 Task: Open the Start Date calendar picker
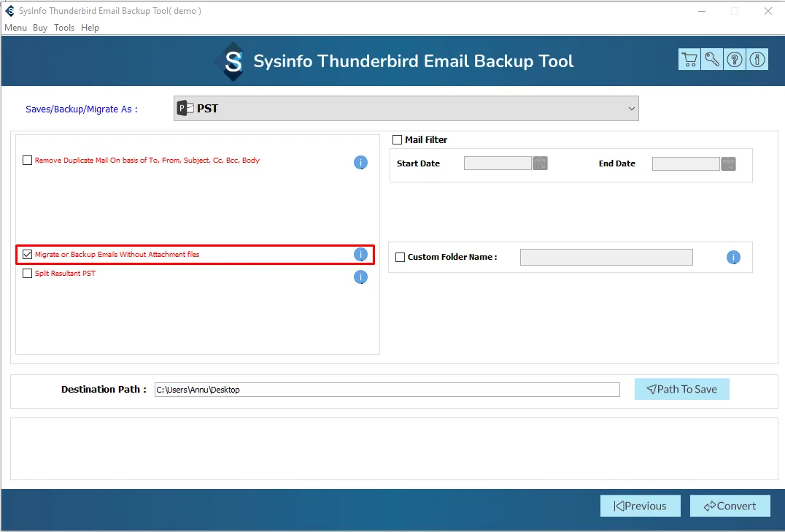(540, 163)
